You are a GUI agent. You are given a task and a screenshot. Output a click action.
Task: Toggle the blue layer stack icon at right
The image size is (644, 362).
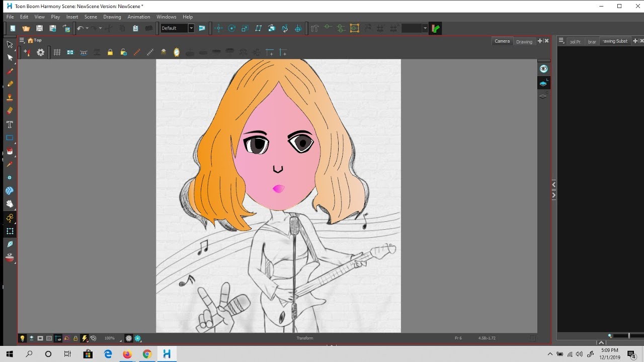(543, 83)
